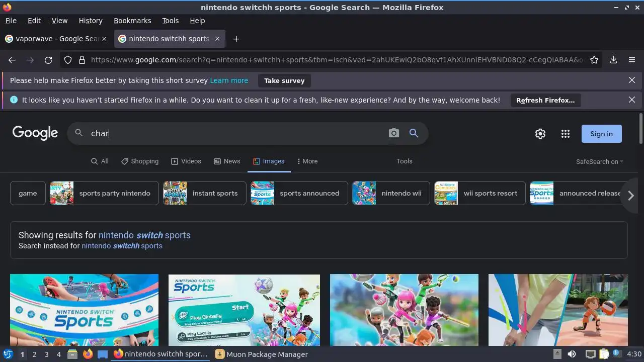This screenshot has height=362, width=644.
Task: Click the Google logo
Action: (35, 133)
